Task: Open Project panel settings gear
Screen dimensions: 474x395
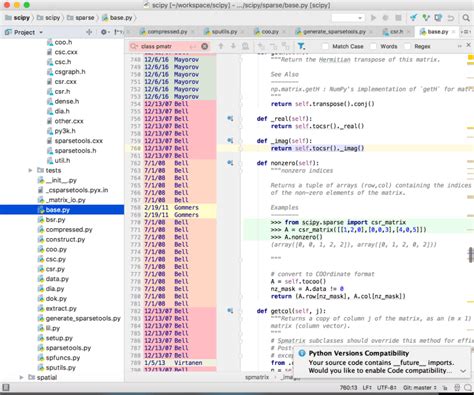Action: (104, 32)
